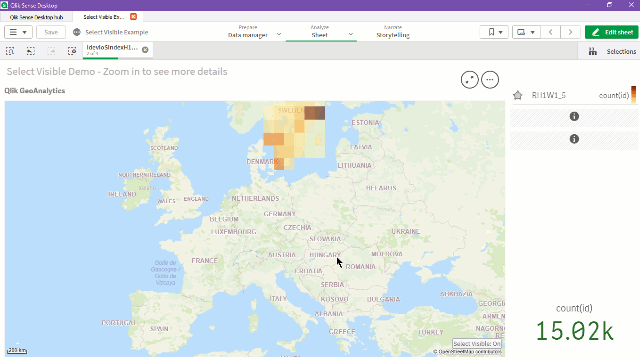640x360 pixels.
Task: Open the bookmarks dropdown
Action: [x=494, y=32]
